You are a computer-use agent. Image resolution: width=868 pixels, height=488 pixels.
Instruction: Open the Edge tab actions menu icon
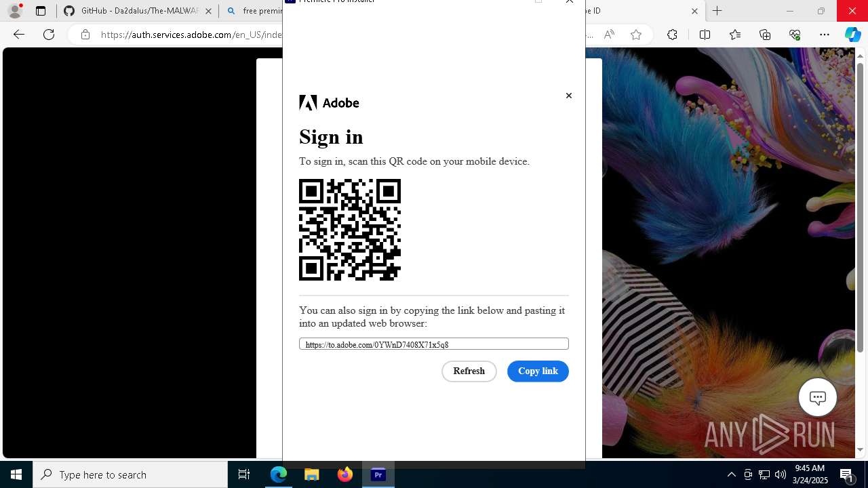coord(41,11)
